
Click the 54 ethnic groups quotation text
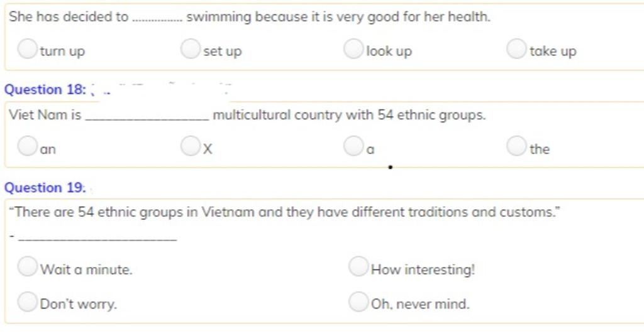click(x=285, y=212)
